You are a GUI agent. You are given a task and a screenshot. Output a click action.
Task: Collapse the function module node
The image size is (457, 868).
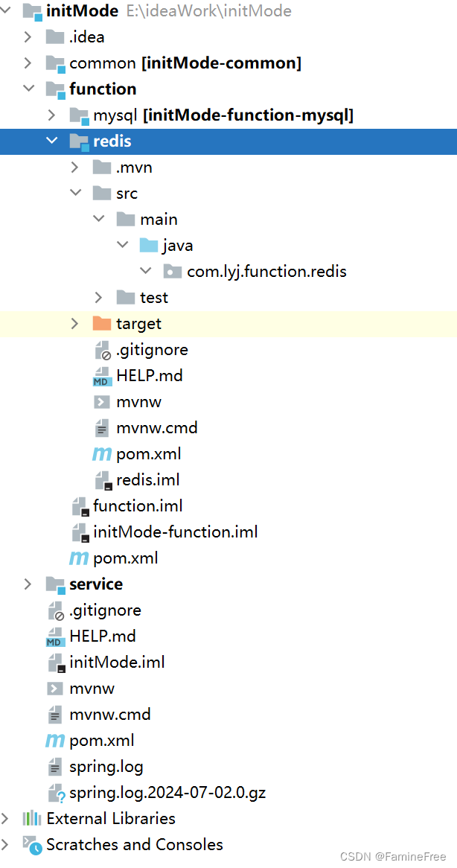(28, 89)
